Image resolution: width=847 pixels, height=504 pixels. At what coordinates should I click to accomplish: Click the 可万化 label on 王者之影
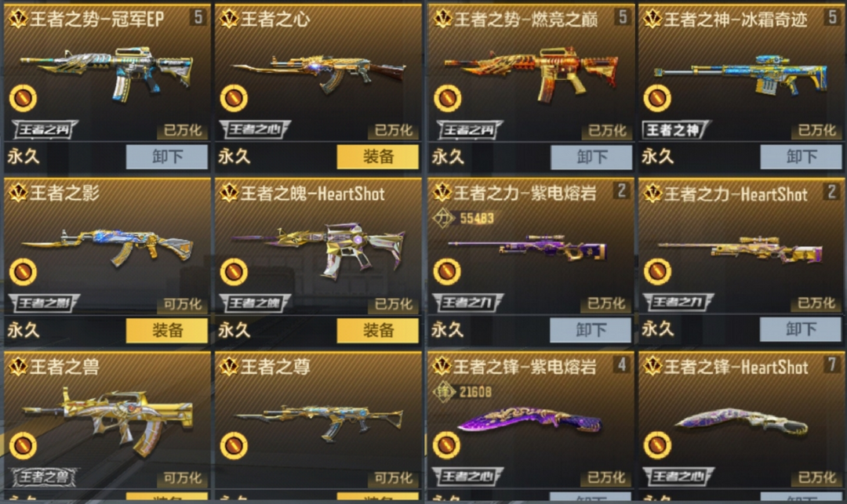(183, 304)
